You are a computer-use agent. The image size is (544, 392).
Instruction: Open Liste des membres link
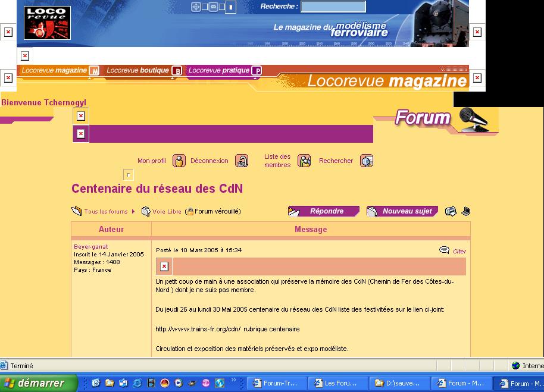tap(277, 161)
